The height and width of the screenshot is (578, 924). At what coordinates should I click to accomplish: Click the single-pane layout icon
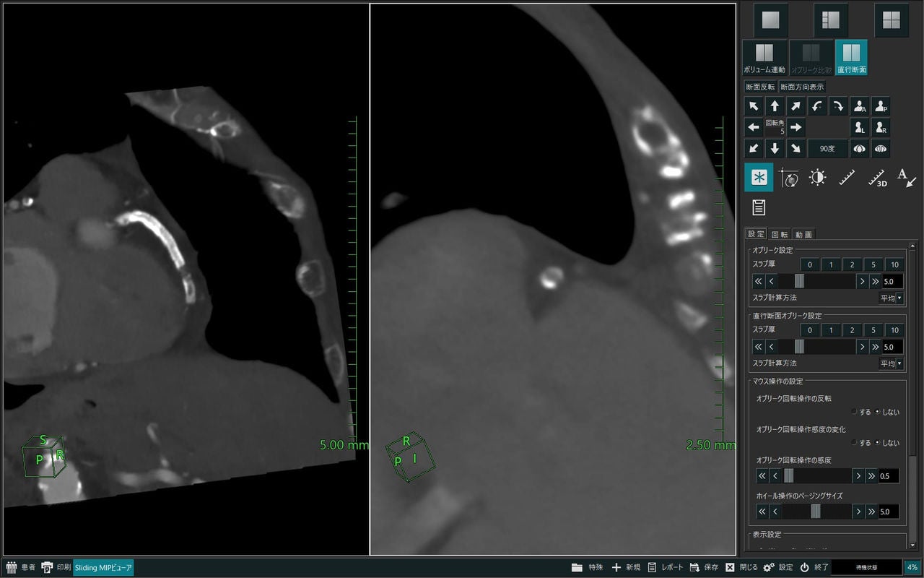coord(771,20)
